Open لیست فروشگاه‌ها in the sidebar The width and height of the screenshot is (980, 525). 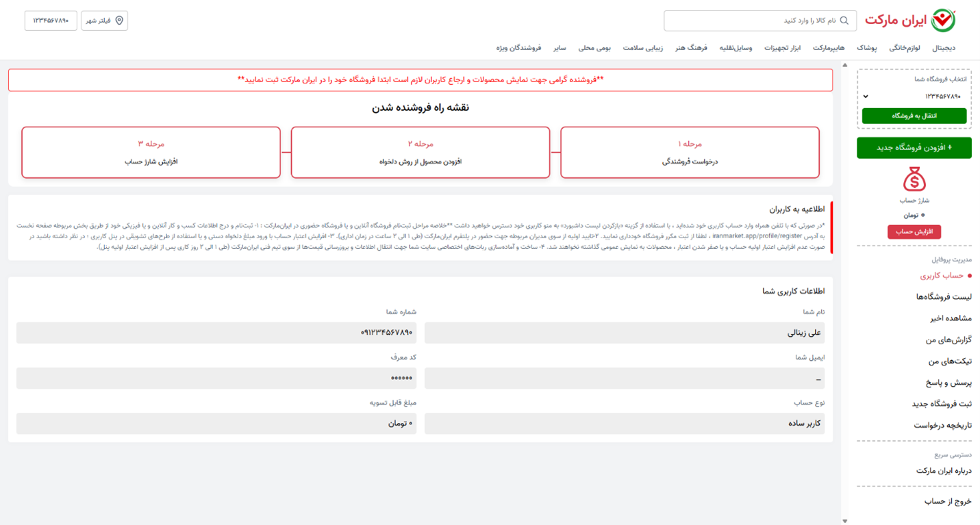point(944,297)
